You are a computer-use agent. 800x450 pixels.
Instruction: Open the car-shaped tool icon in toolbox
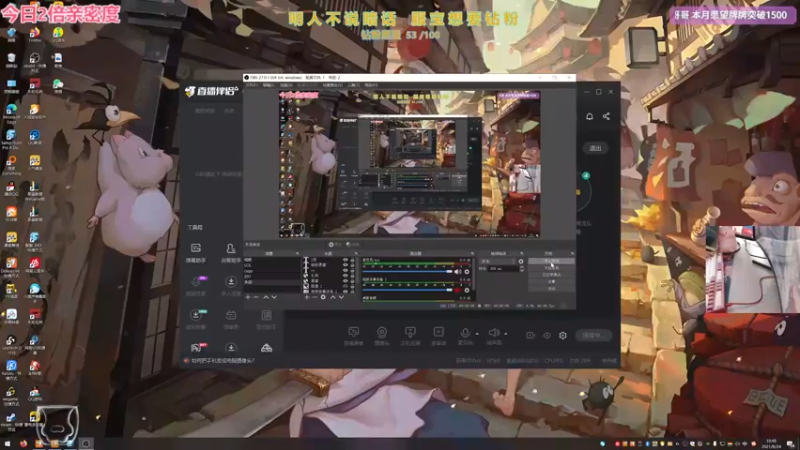(266, 348)
